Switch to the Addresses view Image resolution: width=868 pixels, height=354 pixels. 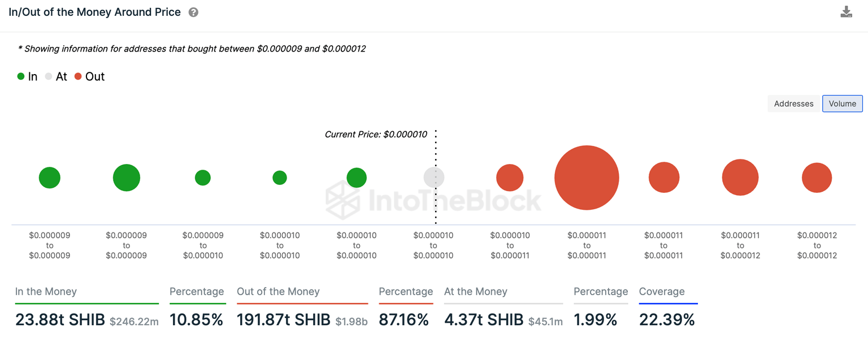coord(793,103)
